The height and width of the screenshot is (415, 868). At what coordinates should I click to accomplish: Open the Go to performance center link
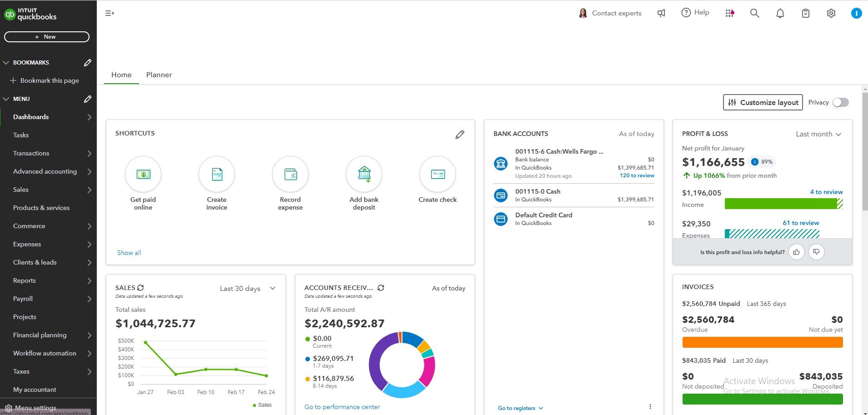pyautogui.click(x=342, y=407)
